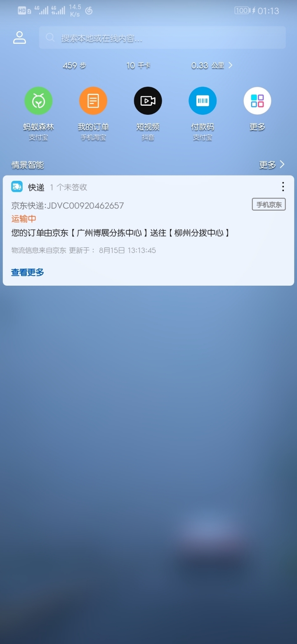This screenshot has width=297, height=644.
Task: Tap the 手机京东 button
Action: pos(269,204)
